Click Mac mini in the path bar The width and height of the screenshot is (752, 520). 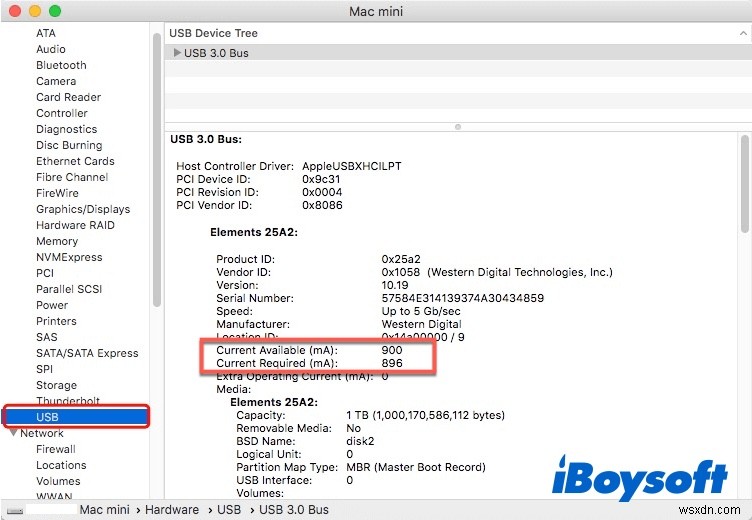105,509
